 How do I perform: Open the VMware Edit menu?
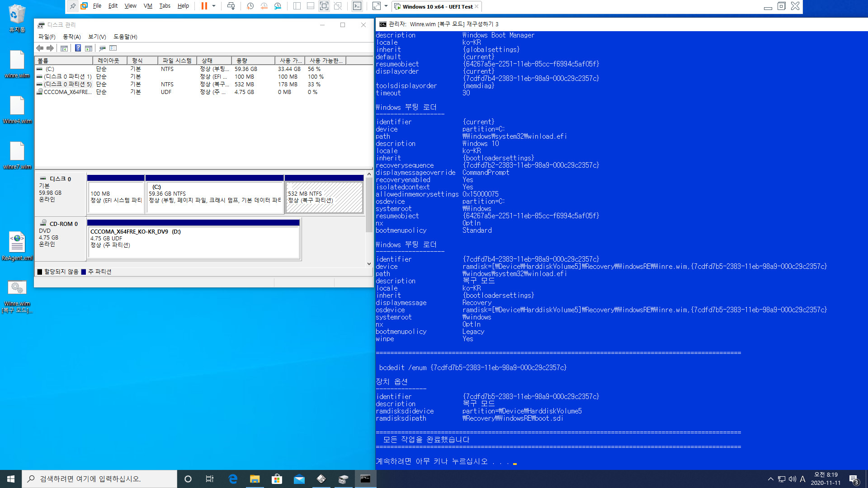[113, 6]
